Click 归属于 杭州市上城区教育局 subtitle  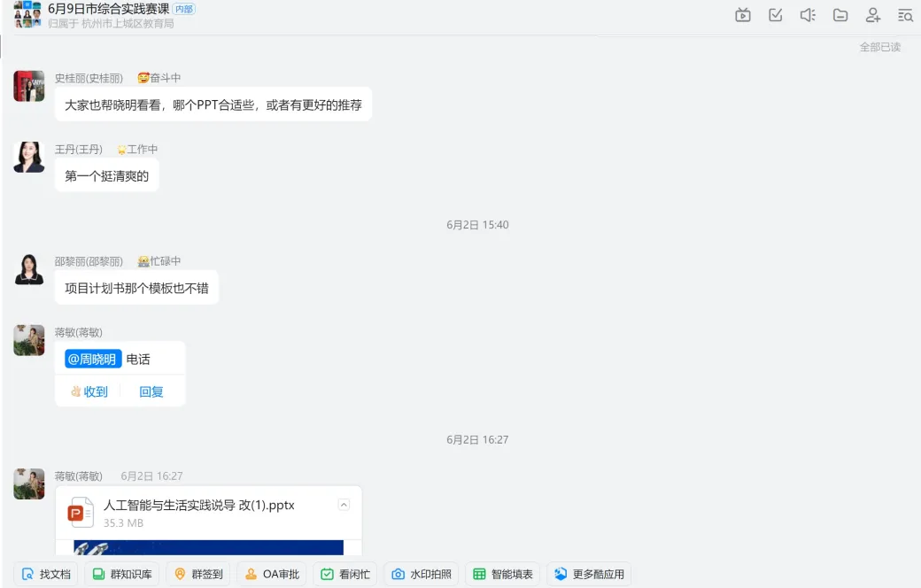111,24
